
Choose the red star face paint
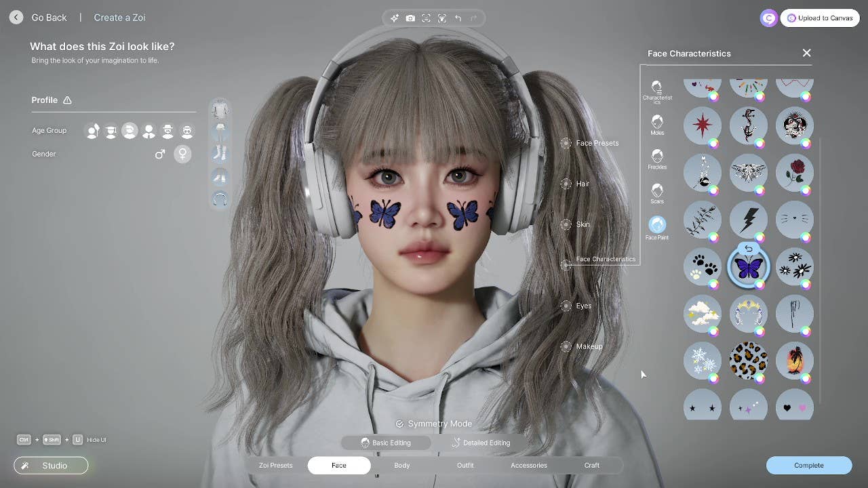[x=703, y=125]
